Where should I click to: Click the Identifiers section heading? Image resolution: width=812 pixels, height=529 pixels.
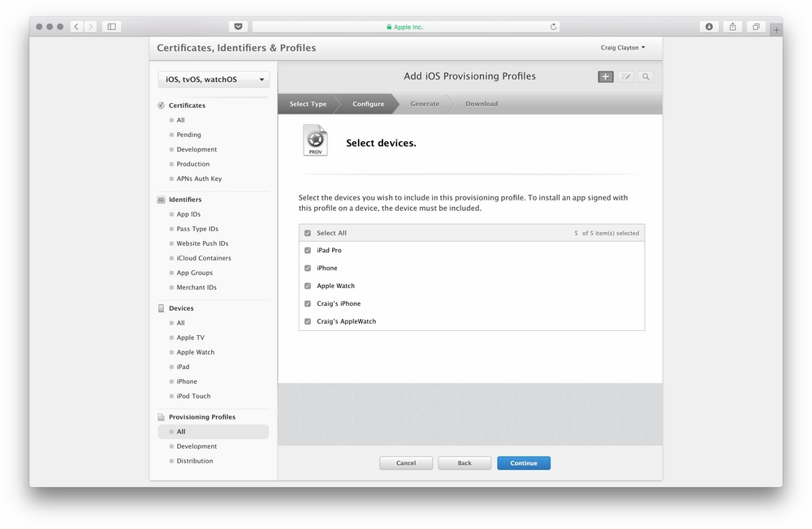185,200
